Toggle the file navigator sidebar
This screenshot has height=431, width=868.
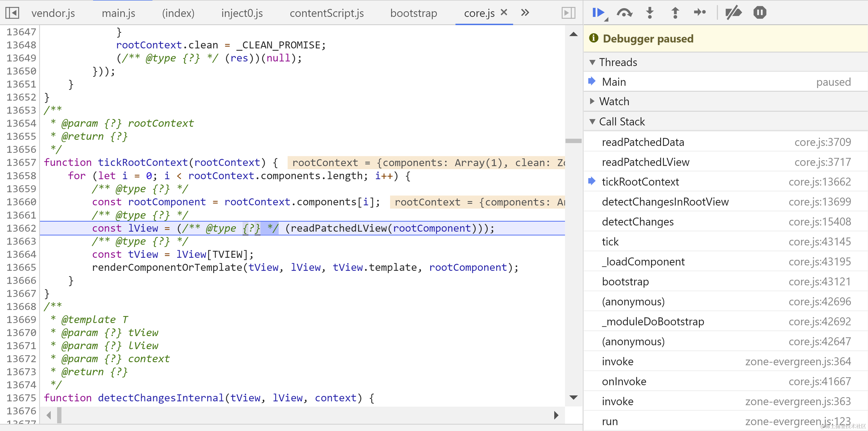[x=12, y=13]
